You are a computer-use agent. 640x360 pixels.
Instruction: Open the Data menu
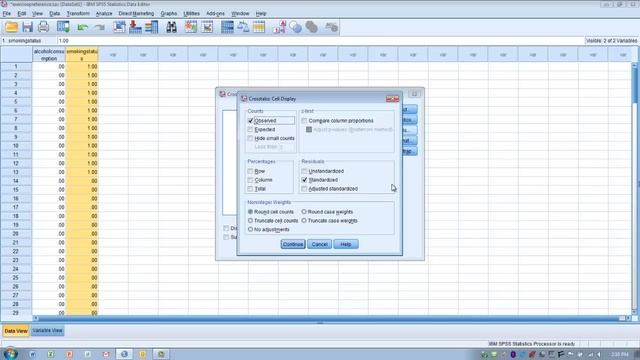coord(55,13)
